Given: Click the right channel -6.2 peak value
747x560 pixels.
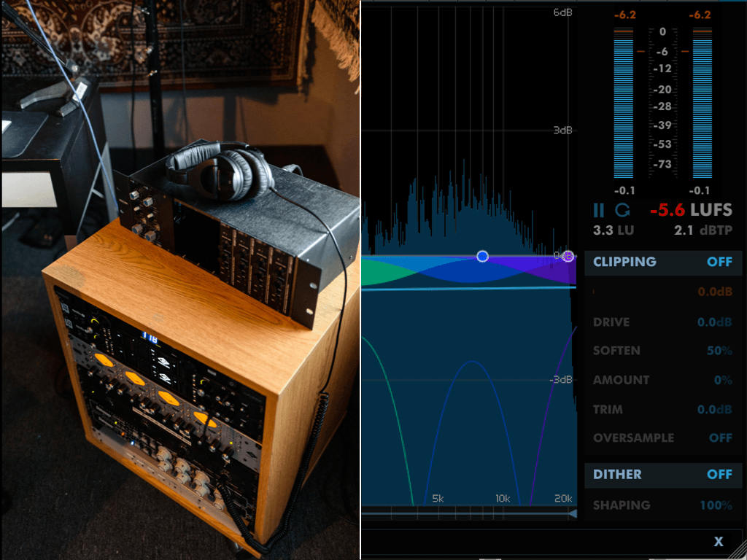Looking at the screenshot, I should pos(701,15).
